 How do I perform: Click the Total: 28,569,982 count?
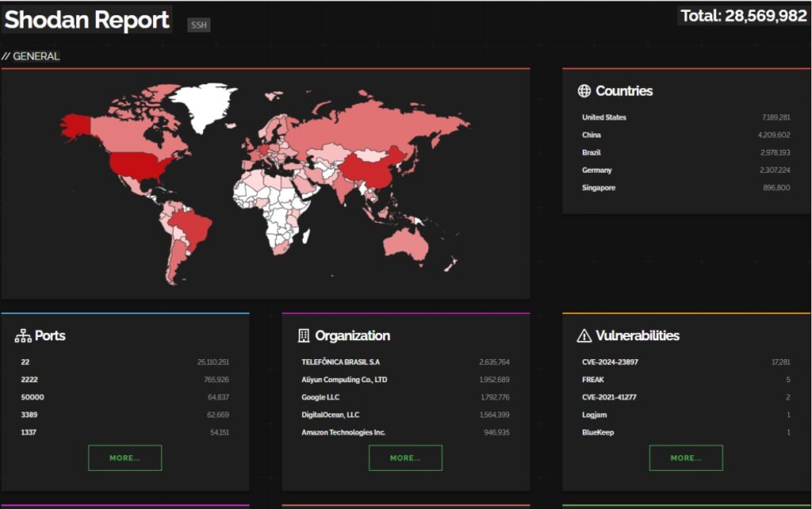(x=743, y=16)
